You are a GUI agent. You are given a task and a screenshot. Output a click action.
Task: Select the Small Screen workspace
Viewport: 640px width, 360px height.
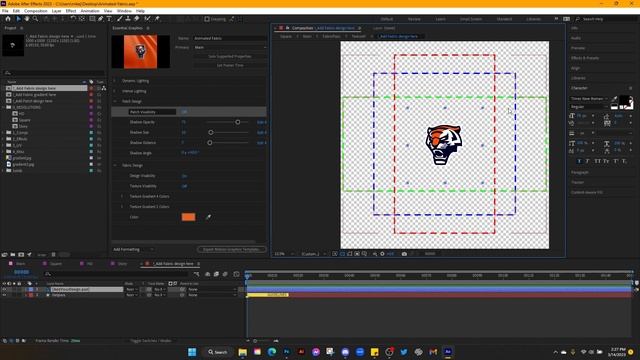[471, 19]
